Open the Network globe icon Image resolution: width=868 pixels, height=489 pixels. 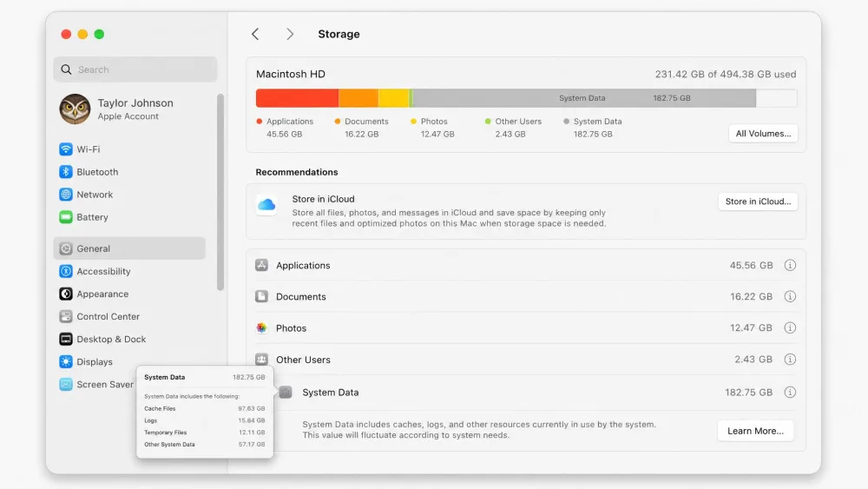tap(66, 195)
